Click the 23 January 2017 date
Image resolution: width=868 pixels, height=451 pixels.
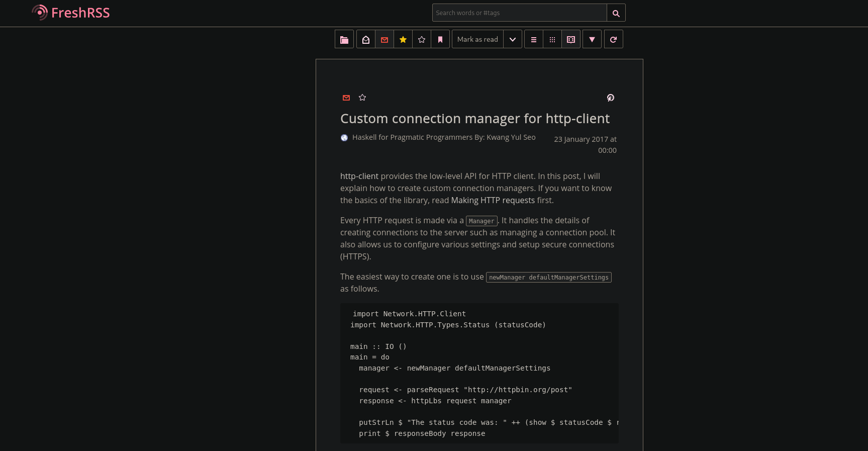point(586,145)
